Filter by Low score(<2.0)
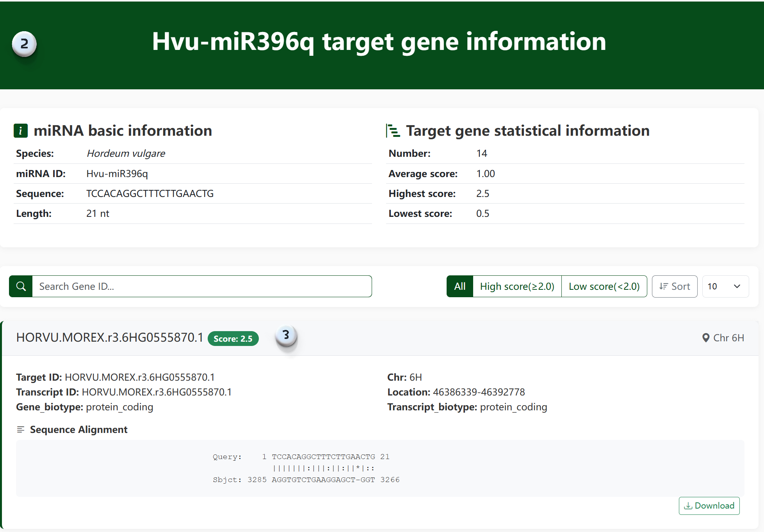 pyautogui.click(x=604, y=286)
